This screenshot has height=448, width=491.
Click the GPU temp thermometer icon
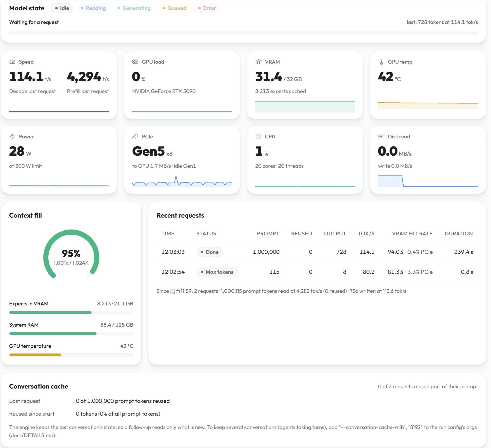(x=381, y=62)
